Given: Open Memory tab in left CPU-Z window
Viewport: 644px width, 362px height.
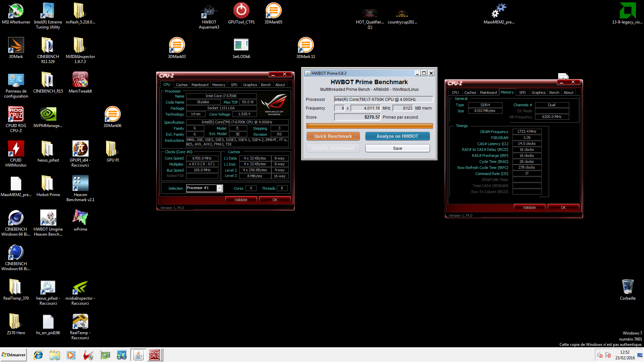Looking at the screenshot, I should point(219,85).
